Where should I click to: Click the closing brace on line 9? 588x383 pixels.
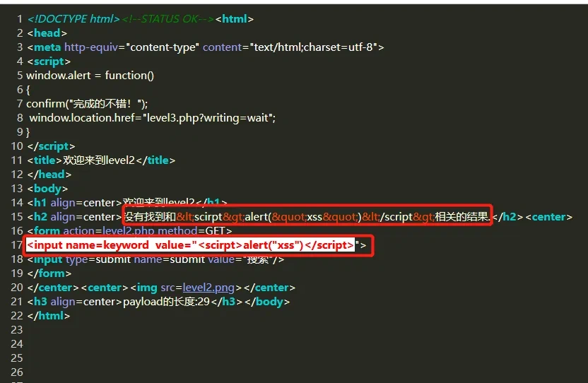point(28,132)
